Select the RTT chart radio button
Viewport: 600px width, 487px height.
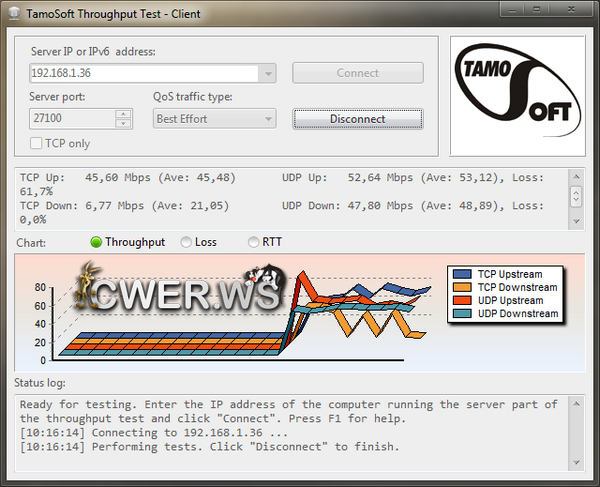pos(253,242)
